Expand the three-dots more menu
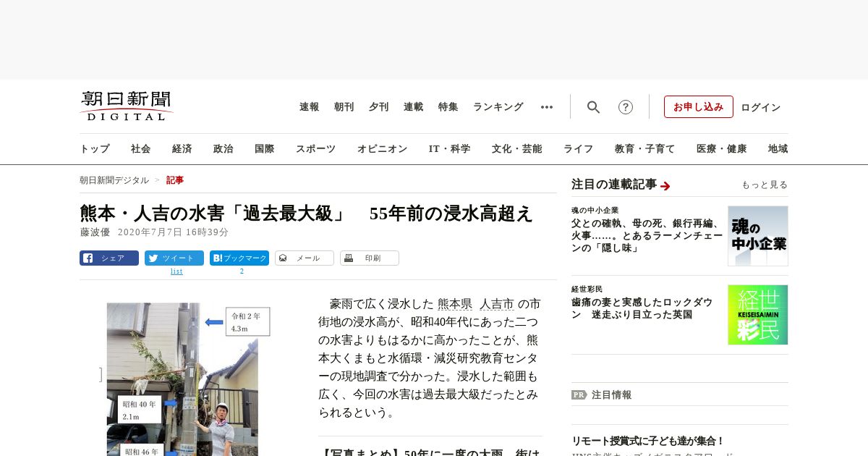868x456 pixels. (x=547, y=107)
